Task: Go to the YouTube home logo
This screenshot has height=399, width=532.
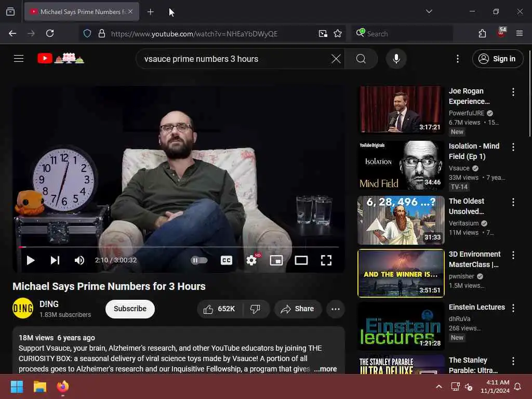Action: [x=61, y=59]
